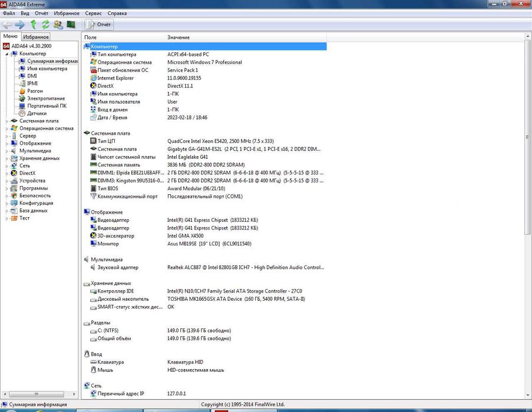Switch to the Меню tab

(x=10, y=36)
